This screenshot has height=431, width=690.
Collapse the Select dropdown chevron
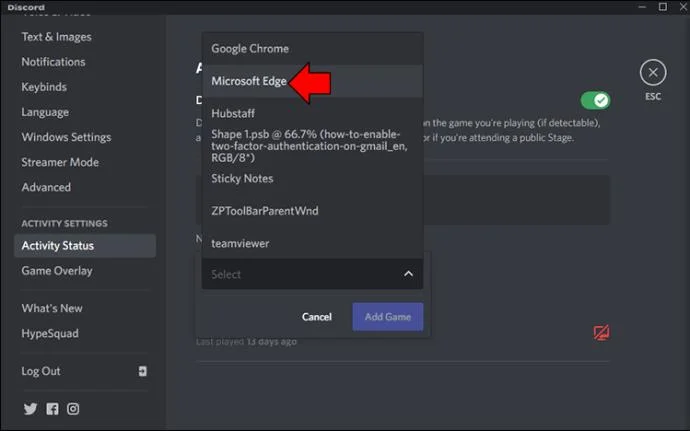408,274
